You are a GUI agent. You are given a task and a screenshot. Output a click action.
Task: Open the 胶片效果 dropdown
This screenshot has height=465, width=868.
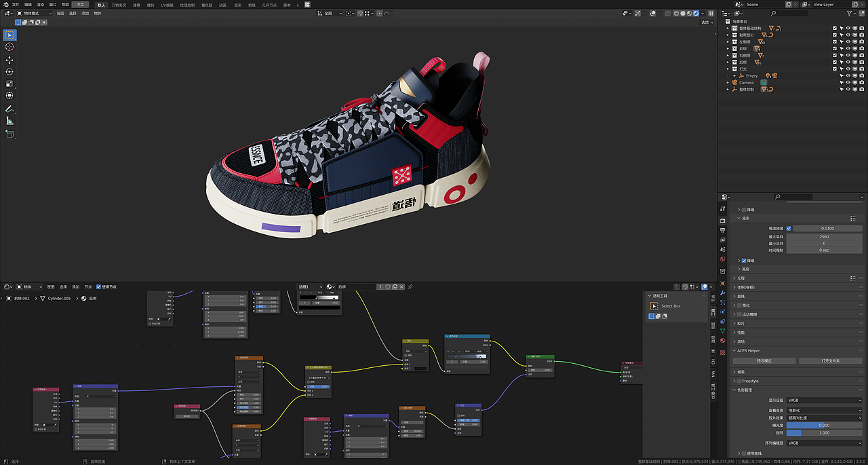pyautogui.click(x=825, y=418)
